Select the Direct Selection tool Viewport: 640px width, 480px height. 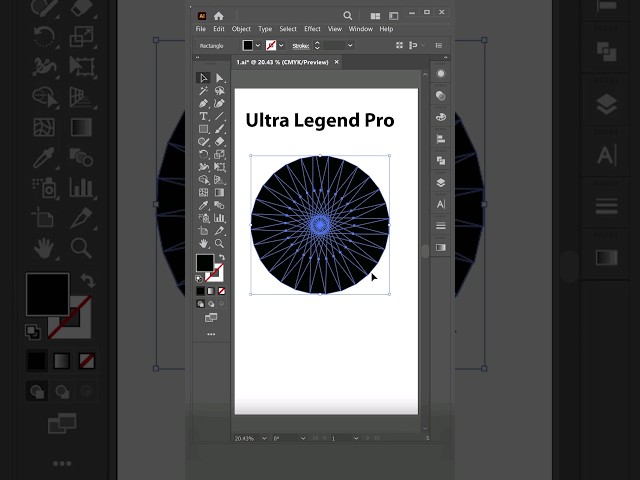[219, 78]
